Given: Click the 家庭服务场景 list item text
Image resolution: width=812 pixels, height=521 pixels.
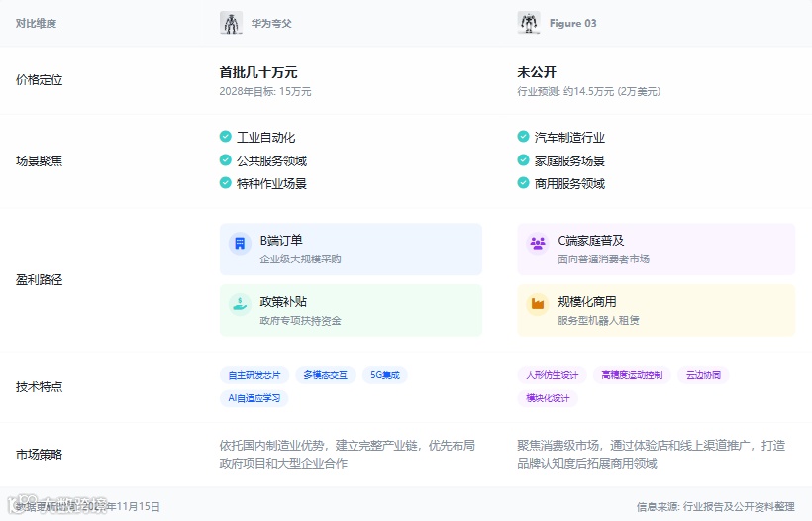Looking at the screenshot, I should point(569,161).
